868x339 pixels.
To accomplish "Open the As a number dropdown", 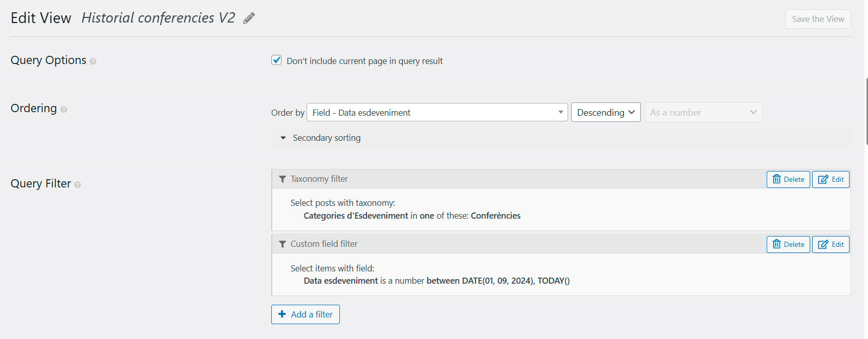I will (703, 113).
